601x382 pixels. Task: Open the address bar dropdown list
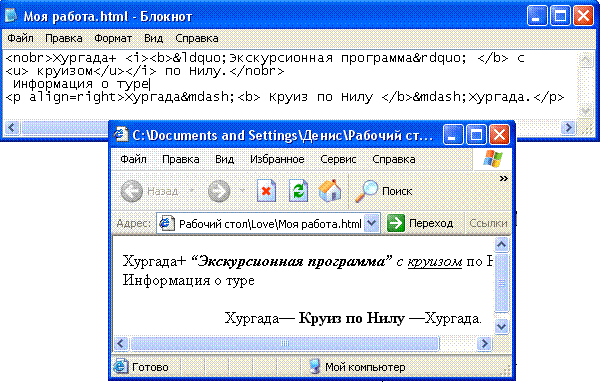pyautogui.click(x=372, y=223)
